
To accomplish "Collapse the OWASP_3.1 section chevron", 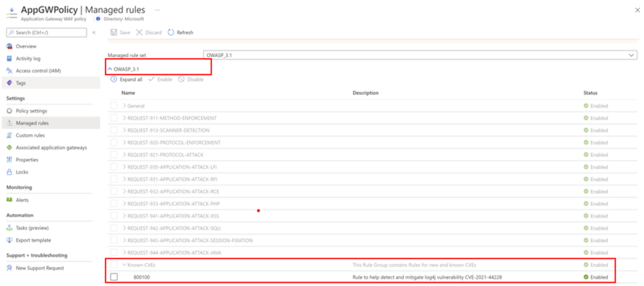I will coord(109,69).
